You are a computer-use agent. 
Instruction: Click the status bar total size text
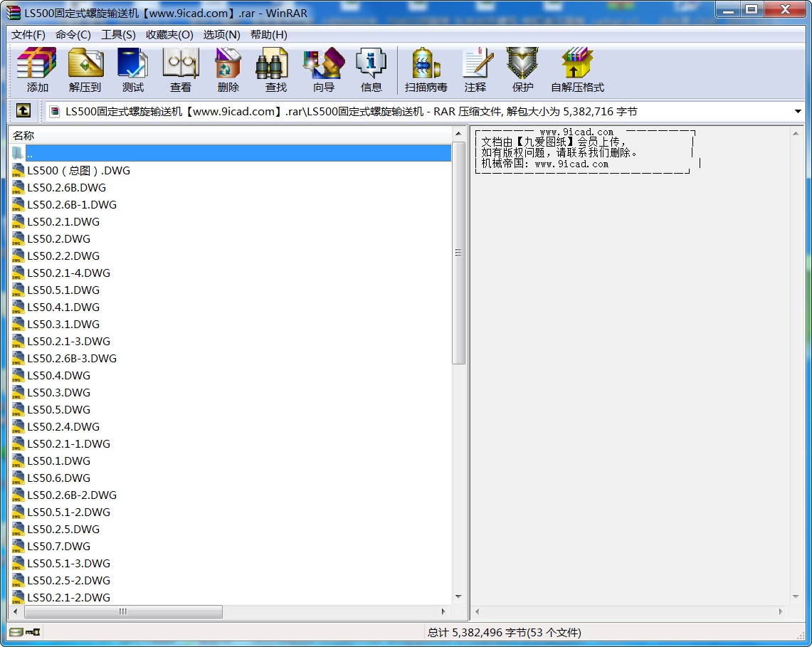pos(505,633)
